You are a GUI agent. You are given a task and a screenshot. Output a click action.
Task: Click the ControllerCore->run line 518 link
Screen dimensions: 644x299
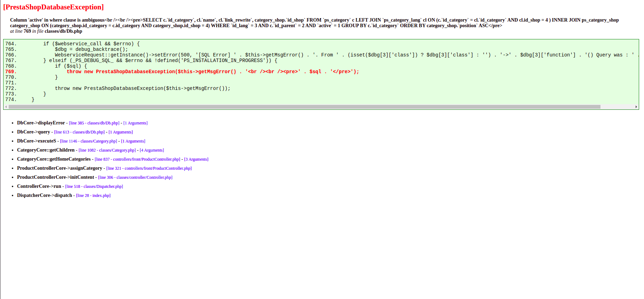click(x=94, y=186)
